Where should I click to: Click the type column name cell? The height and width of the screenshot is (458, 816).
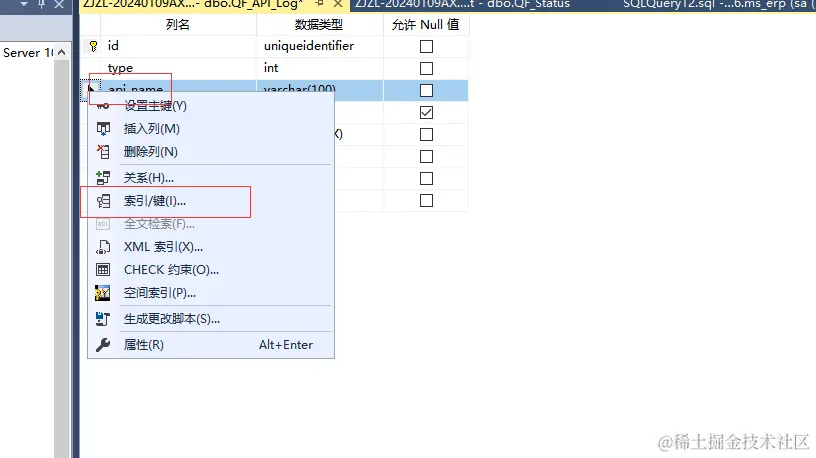(x=178, y=68)
